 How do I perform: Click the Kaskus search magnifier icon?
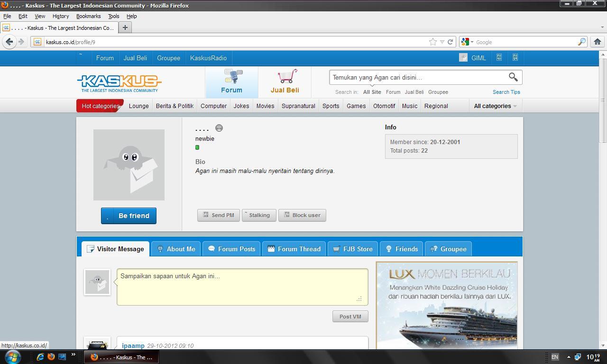click(513, 77)
